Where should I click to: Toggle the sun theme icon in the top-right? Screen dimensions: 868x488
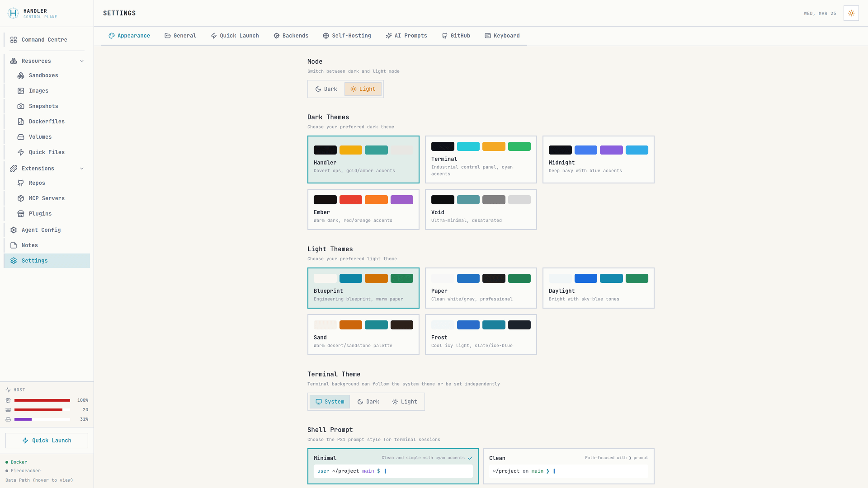[851, 13]
